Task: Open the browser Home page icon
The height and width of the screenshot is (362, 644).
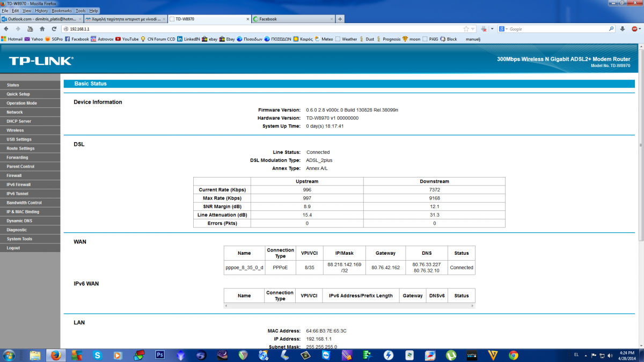Action: click(42, 29)
